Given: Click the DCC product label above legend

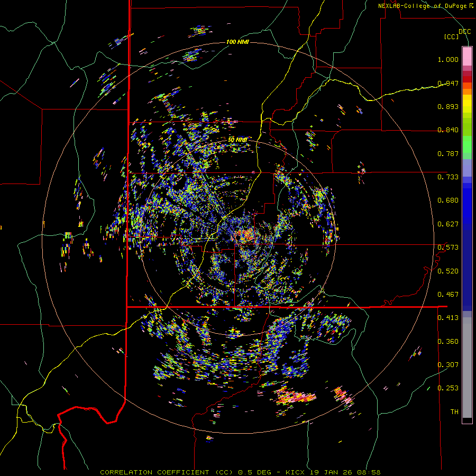Looking at the screenshot, I should coord(465,32).
